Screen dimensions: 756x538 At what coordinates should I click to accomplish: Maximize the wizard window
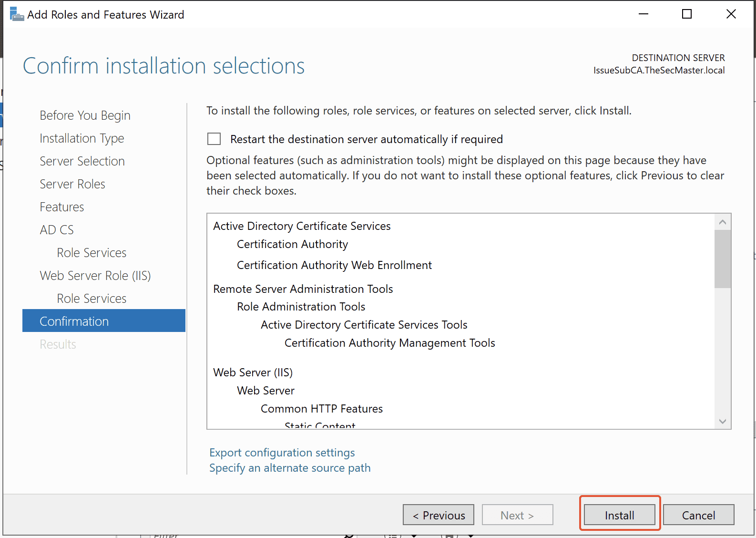coord(687,14)
